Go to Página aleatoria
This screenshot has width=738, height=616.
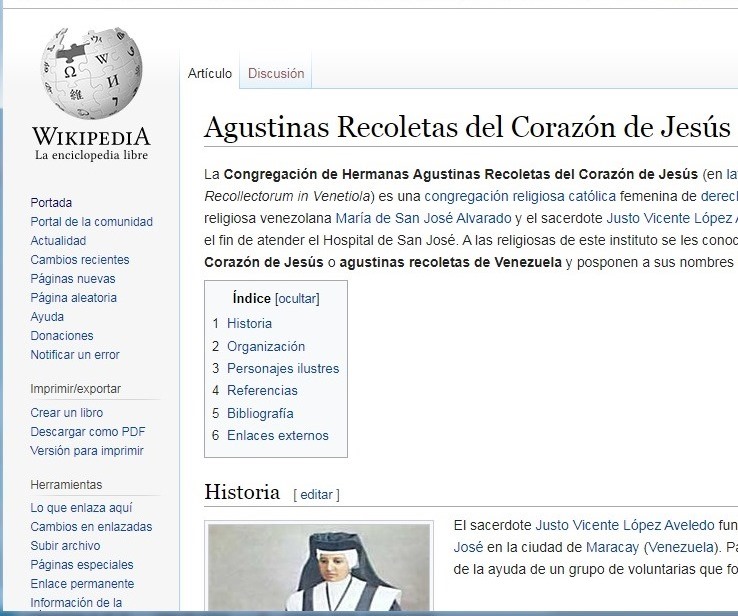tap(73, 297)
